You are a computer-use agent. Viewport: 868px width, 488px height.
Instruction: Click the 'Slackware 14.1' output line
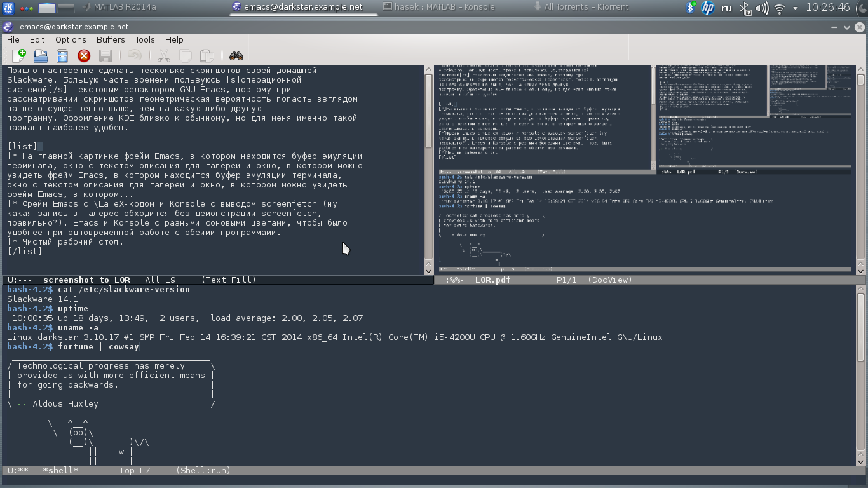(43, 299)
